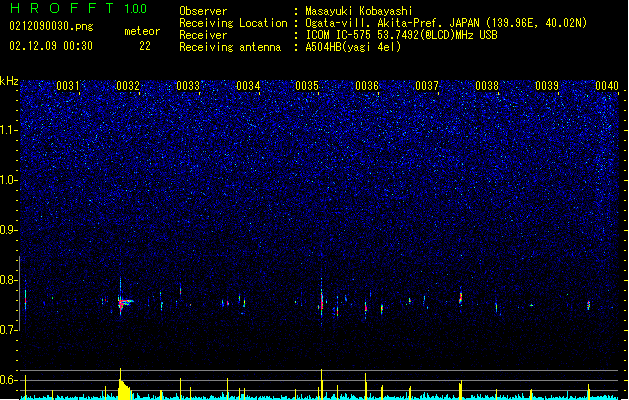Click the 0.7 kHz axis label
Image resolution: width=629 pixels, height=400 pixels.
point(8,330)
